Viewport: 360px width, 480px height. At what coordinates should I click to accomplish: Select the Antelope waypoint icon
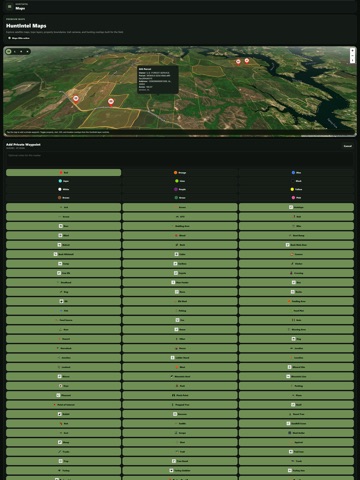click(296, 207)
